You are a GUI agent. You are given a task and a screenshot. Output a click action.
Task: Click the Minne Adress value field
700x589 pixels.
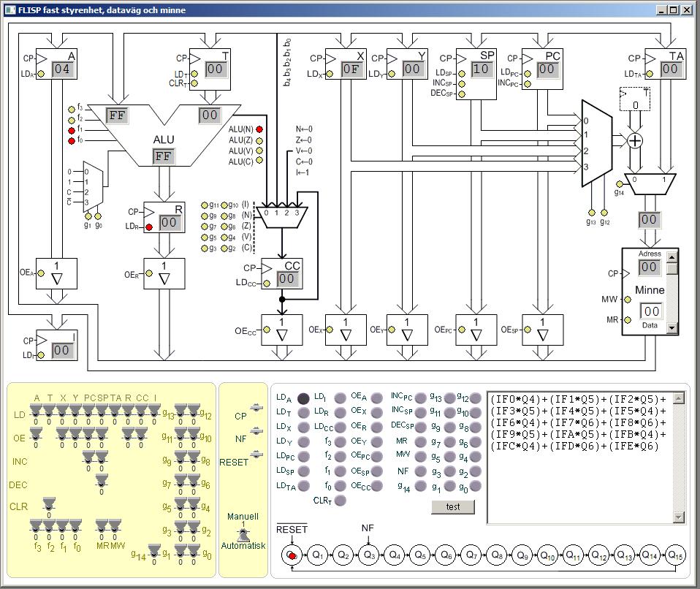point(649,267)
